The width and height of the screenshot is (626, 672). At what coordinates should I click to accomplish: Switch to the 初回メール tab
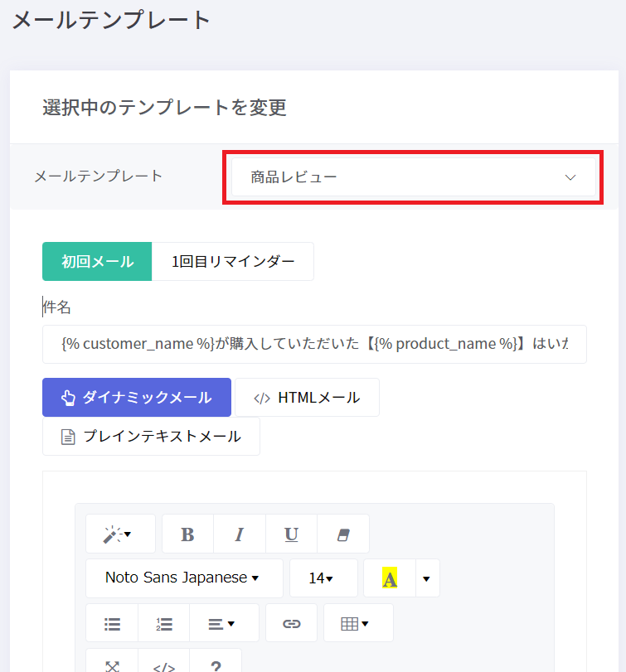click(97, 262)
